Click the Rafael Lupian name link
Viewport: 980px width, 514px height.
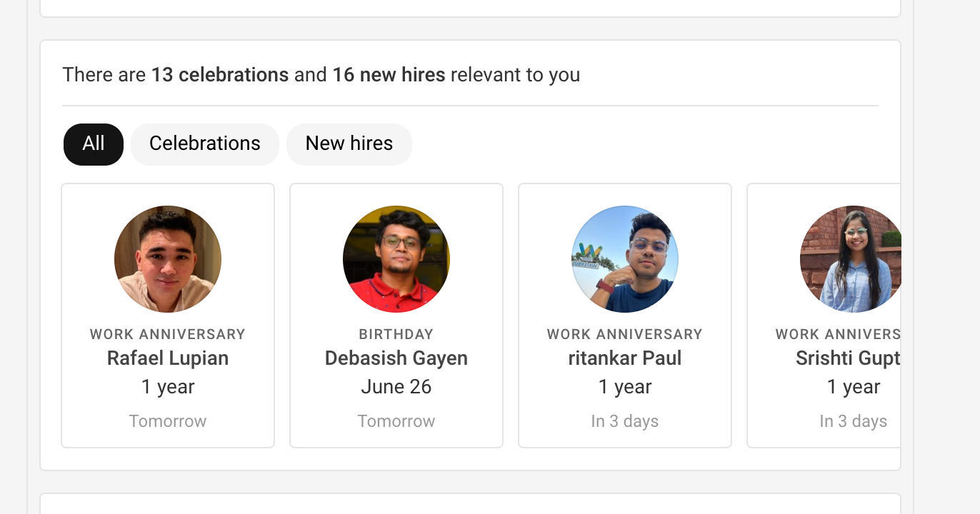coord(168,358)
